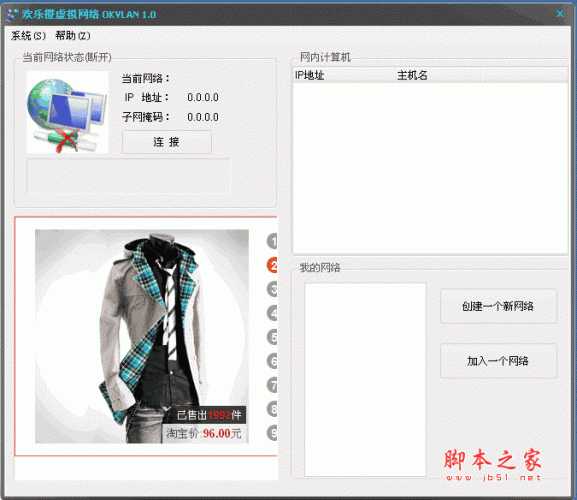Close the OKVLAN window

(x=560, y=14)
